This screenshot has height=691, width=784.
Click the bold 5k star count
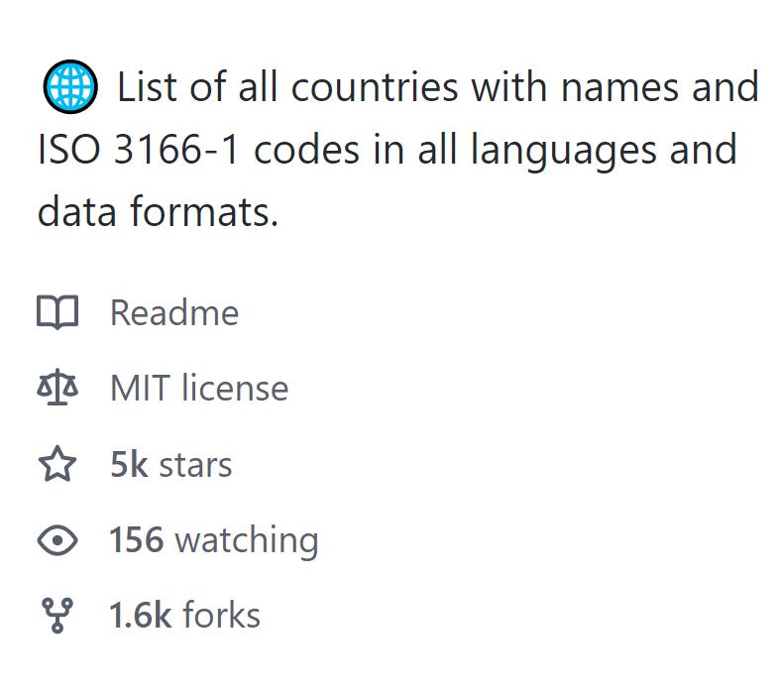(x=129, y=465)
